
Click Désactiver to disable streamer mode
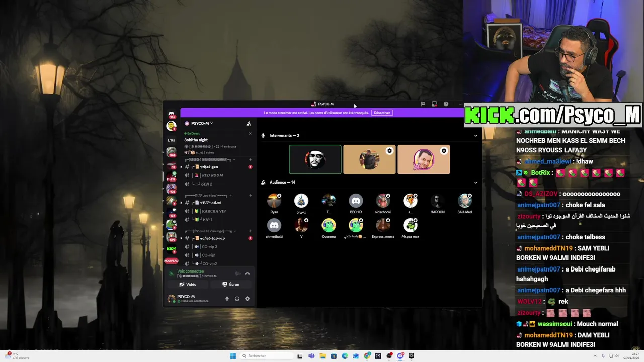382,113
